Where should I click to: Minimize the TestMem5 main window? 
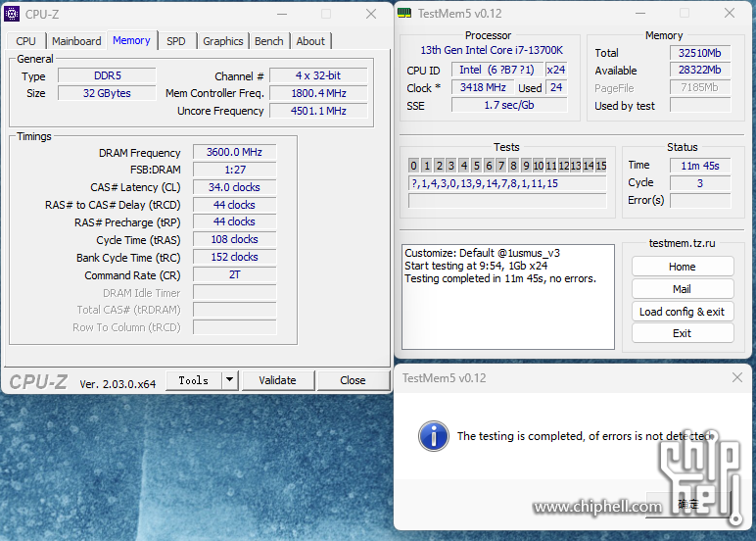(x=640, y=13)
